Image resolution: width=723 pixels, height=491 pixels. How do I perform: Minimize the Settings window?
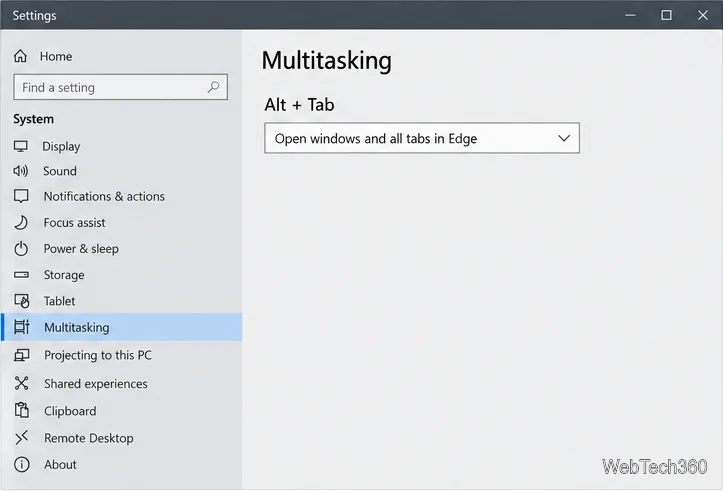click(x=630, y=15)
